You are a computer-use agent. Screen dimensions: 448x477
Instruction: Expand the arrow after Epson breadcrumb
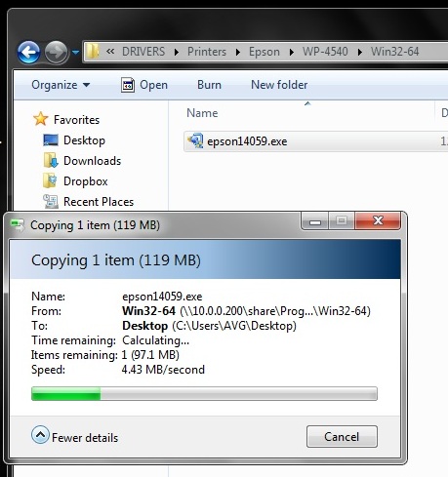[292, 52]
